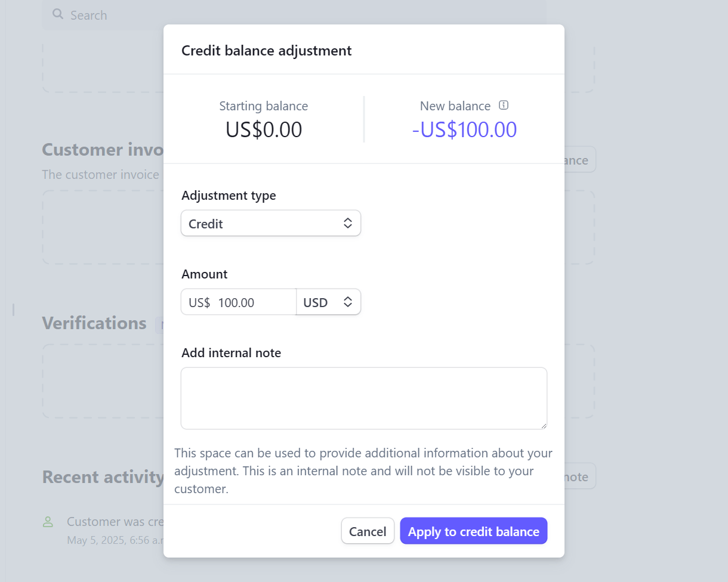Focus the Amount input showing 100.00
This screenshot has height=582, width=728.
(x=251, y=302)
